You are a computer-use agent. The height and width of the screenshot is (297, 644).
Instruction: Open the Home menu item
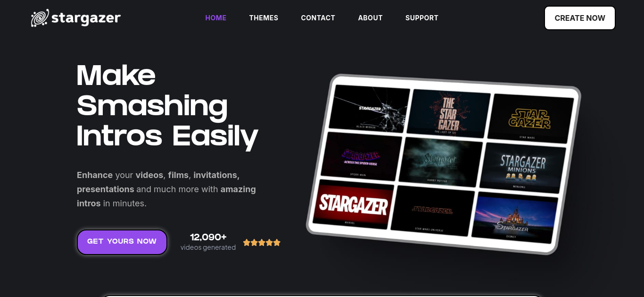216,18
